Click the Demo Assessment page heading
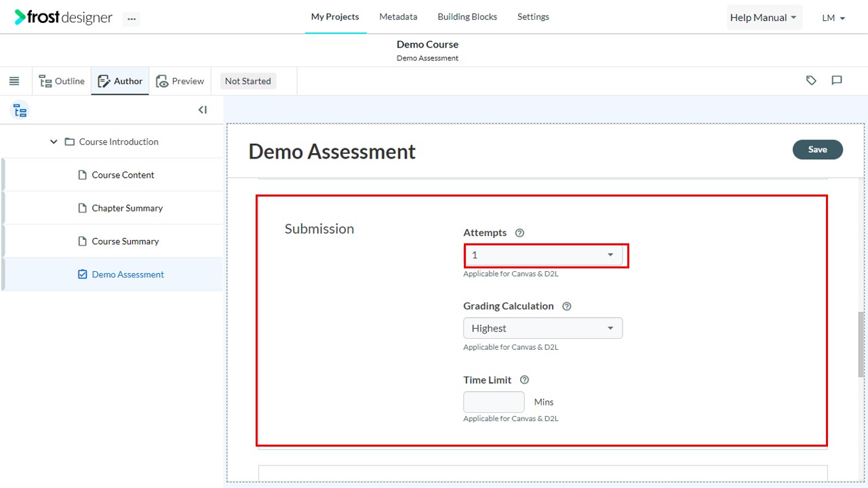This screenshot has width=868, height=488. [x=332, y=151]
